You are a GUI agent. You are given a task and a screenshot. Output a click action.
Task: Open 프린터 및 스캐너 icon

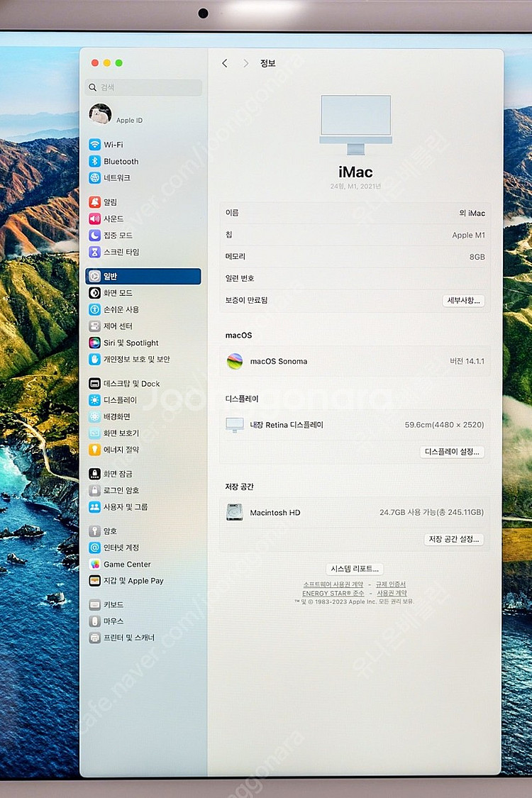click(x=94, y=638)
